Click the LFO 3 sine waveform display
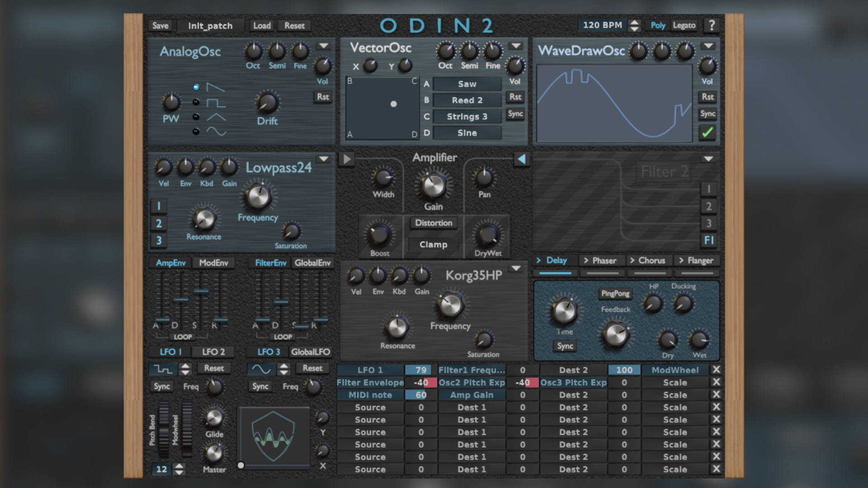868x488 pixels. pyautogui.click(x=261, y=369)
